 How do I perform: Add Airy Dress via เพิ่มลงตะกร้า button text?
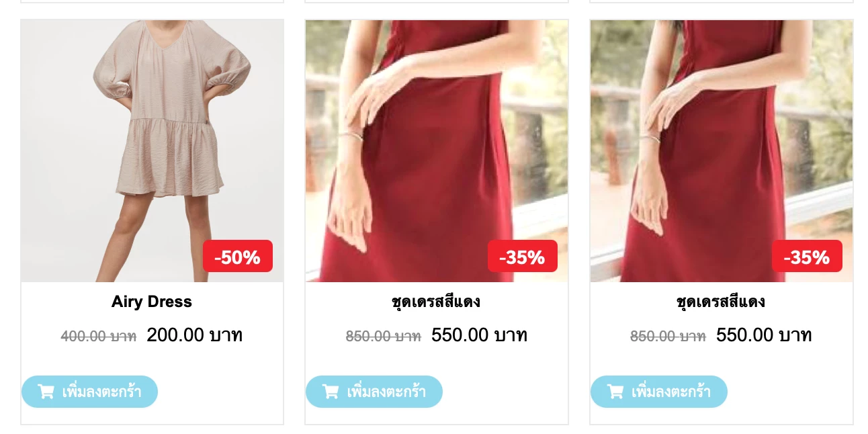click(101, 392)
